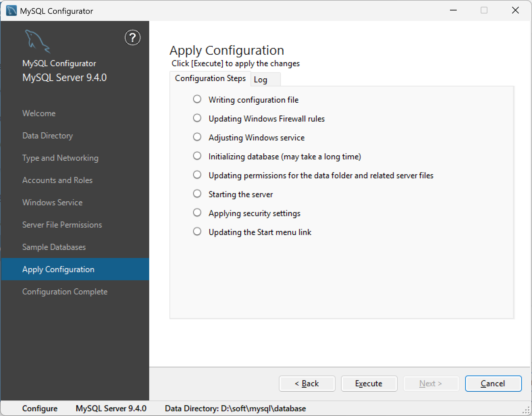The width and height of the screenshot is (532, 416).
Task: Select the Updating Windows Firewall rules indicator
Action: [x=197, y=118]
